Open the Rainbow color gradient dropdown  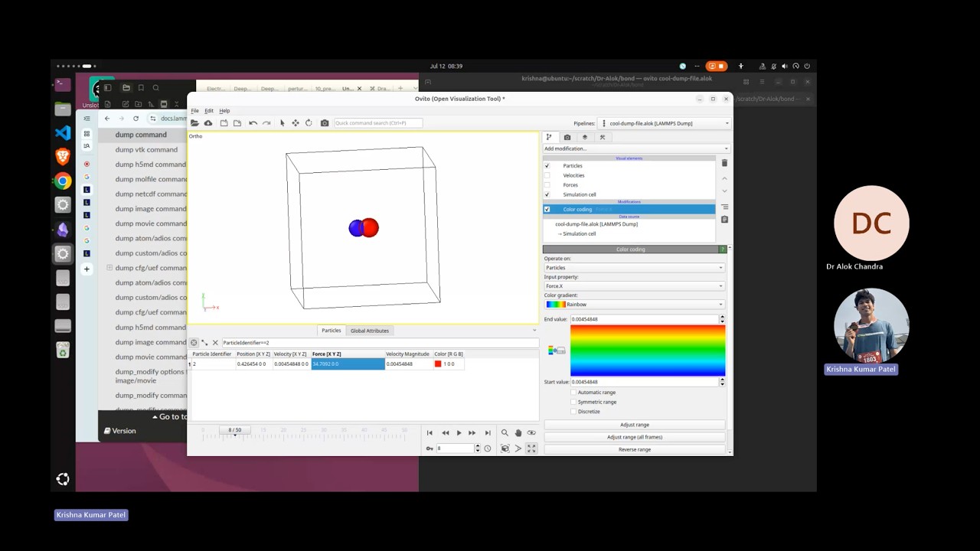pyautogui.click(x=634, y=305)
